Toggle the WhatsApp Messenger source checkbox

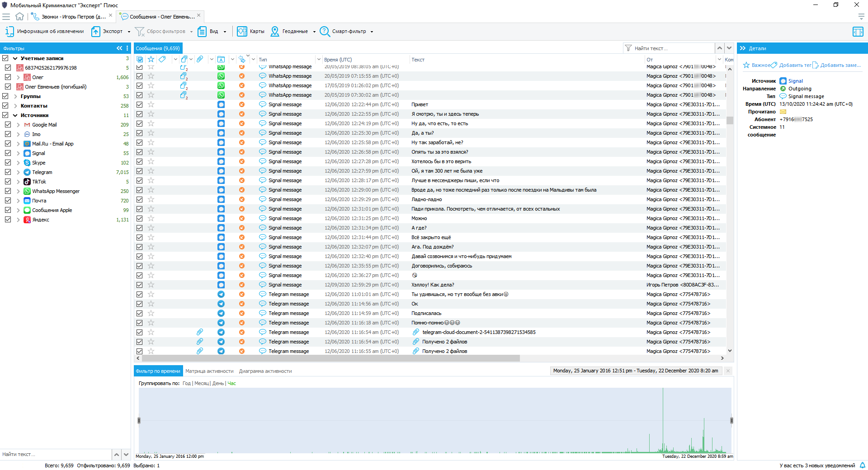8,191
